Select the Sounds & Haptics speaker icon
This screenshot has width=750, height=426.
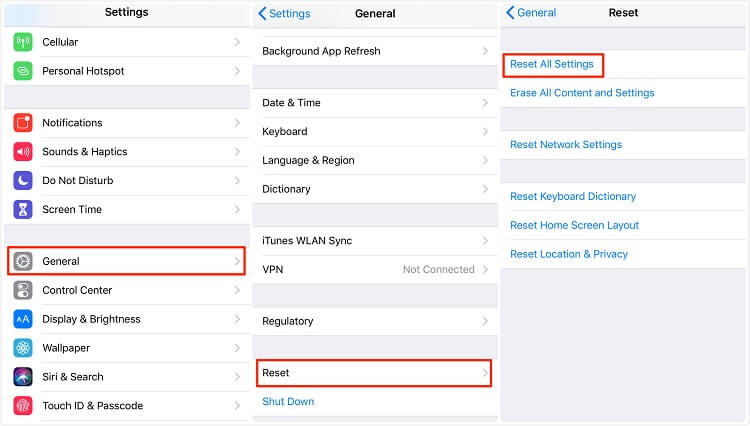(23, 152)
